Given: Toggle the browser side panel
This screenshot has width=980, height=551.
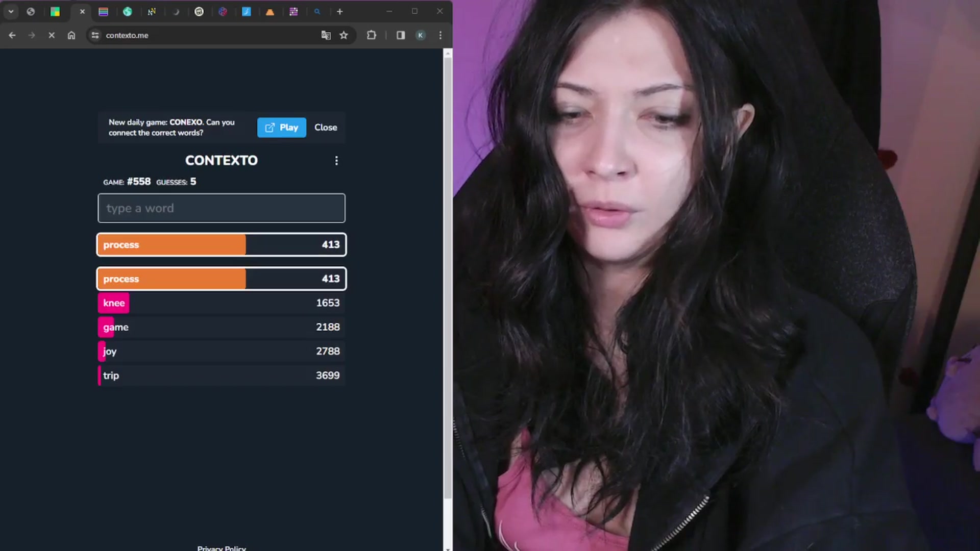Looking at the screenshot, I should (x=401, y=35).
